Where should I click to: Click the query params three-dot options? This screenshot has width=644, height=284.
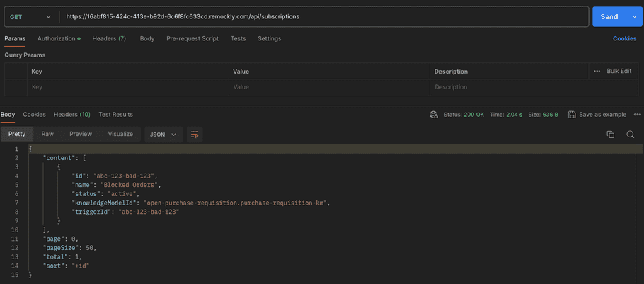click(x=597, y=72)
